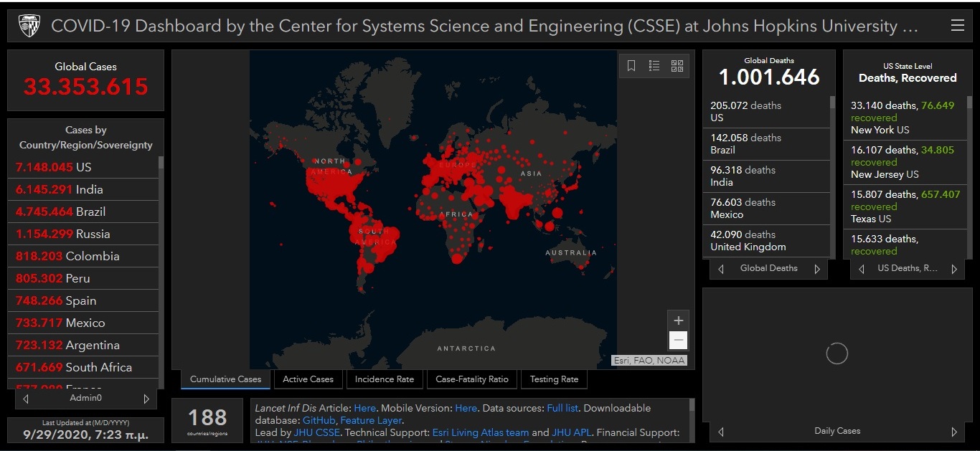Switch to the Incidence Rate tab
The height and width of the screenshot is (451, 980).
click(385, 379)
